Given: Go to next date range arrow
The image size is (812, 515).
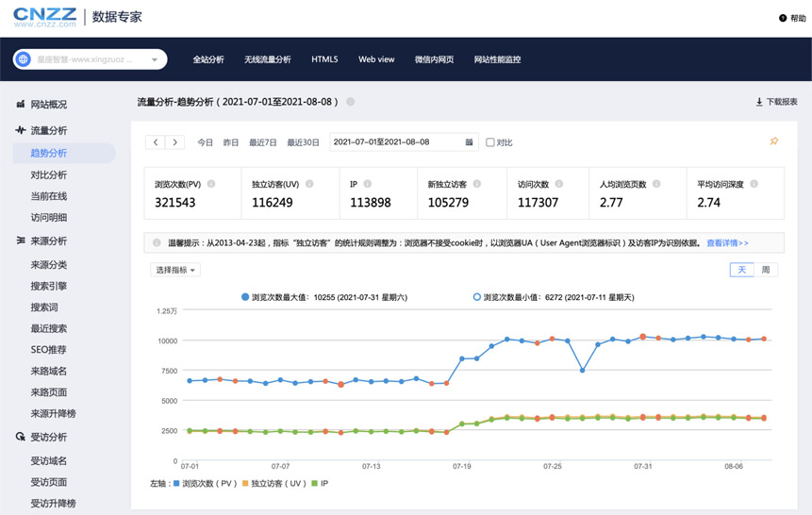Looking at the screenshot, I should pyautogui.click(x=175, y=142).
